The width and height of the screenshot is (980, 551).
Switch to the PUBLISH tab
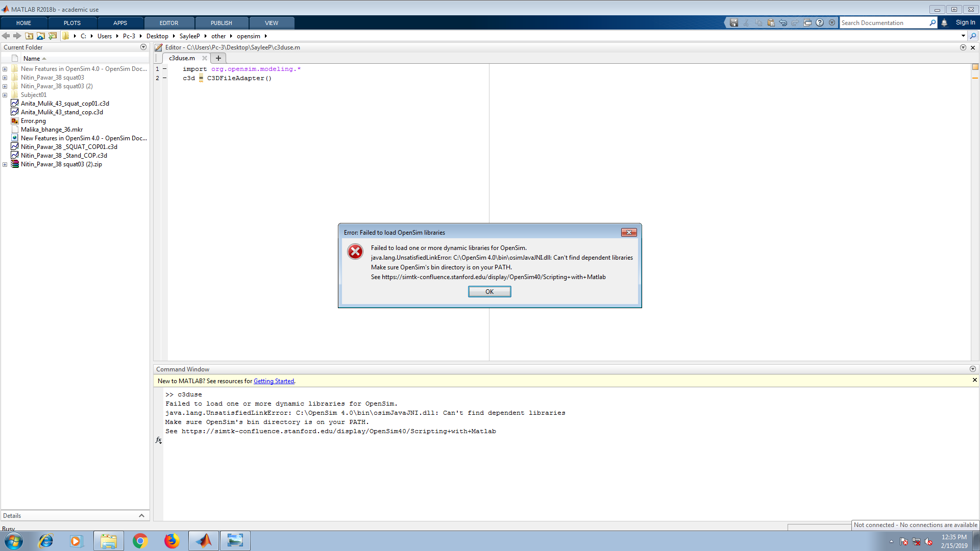[222, 23]
